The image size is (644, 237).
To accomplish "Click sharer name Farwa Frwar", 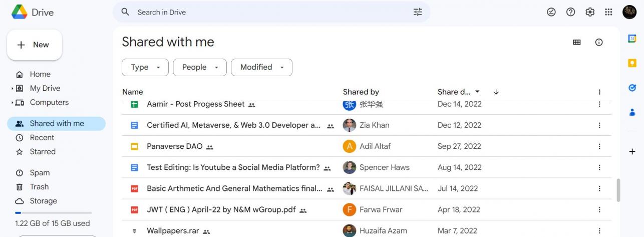I will (381, 209).
